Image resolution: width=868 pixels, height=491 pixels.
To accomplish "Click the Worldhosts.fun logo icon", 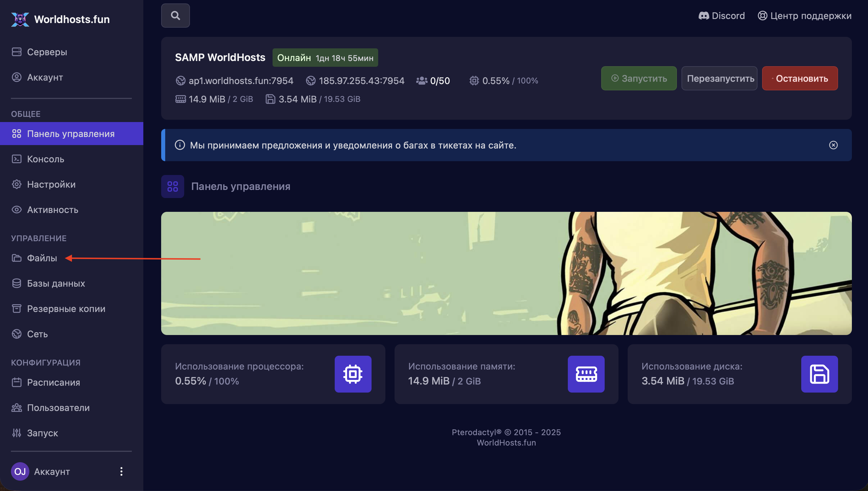I will (20, 19).
